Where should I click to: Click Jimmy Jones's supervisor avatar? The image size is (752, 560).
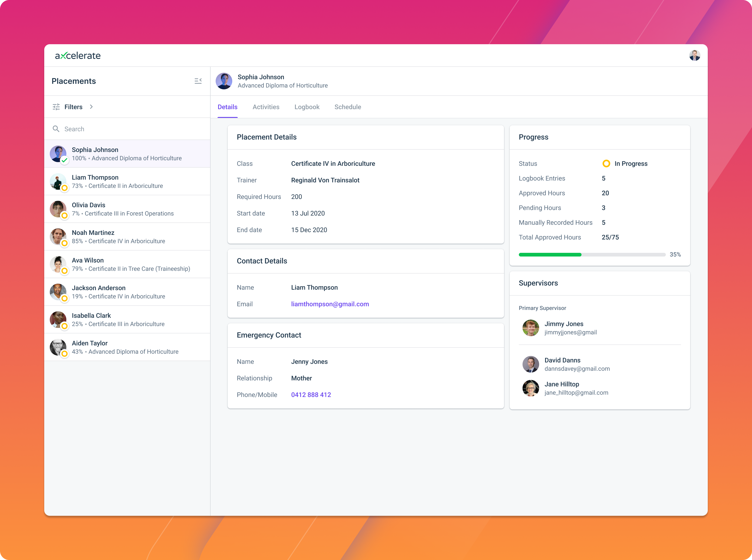pos(531,328)
